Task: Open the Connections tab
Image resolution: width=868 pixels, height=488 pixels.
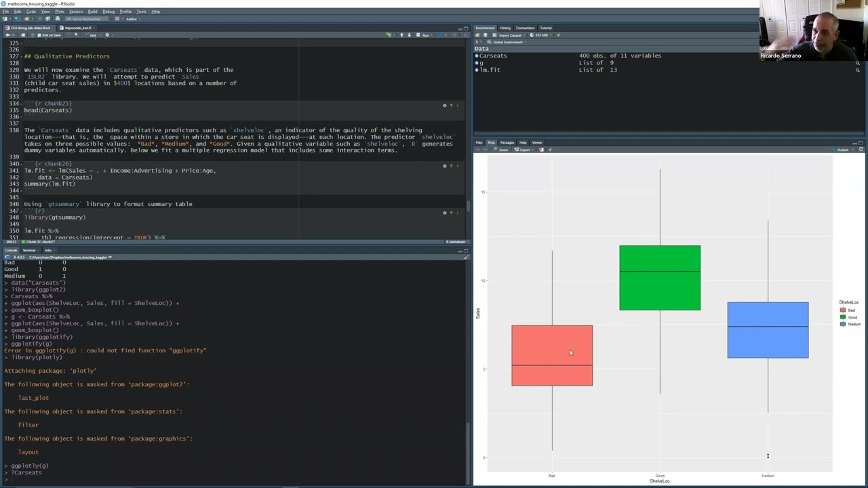Action: [525, 28]
